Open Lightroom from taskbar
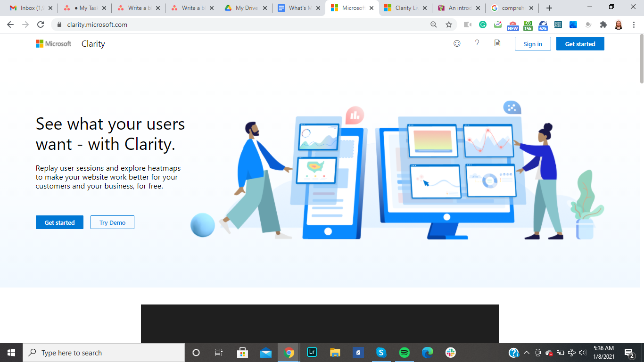644x362 pixels. (x=312, y=353)
